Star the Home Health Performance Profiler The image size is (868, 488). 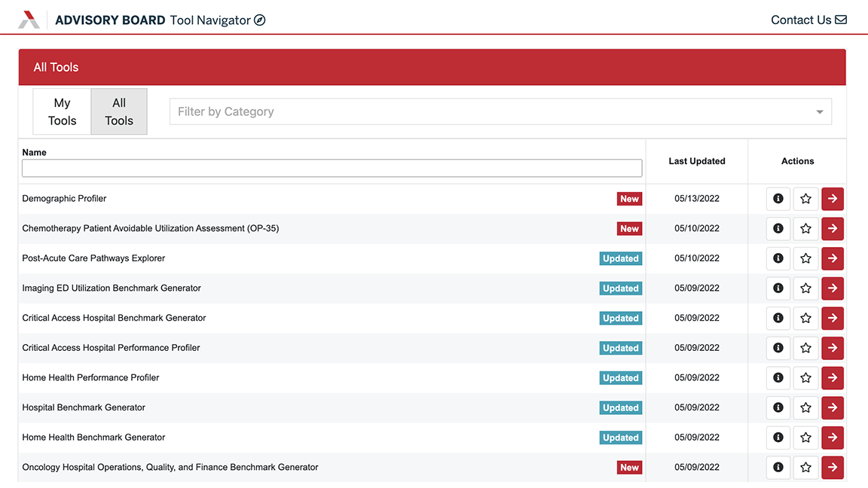(805, 378)
